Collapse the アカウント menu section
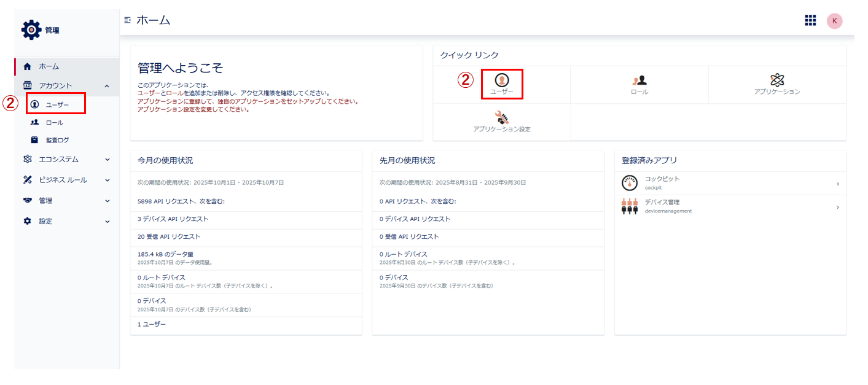Image resolution: width=868 pixels, height=385 pixels. tap(107, 86)
